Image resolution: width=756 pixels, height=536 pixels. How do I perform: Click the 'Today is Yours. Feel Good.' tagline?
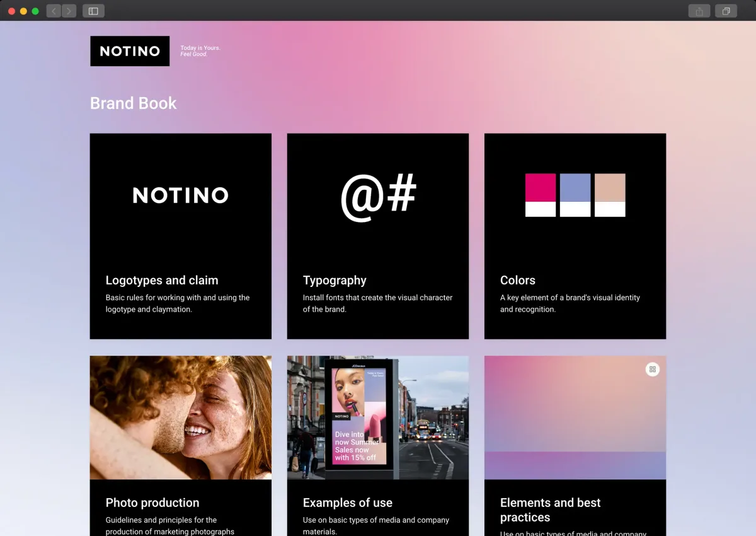pyautogui.click(x=200, y=51)
